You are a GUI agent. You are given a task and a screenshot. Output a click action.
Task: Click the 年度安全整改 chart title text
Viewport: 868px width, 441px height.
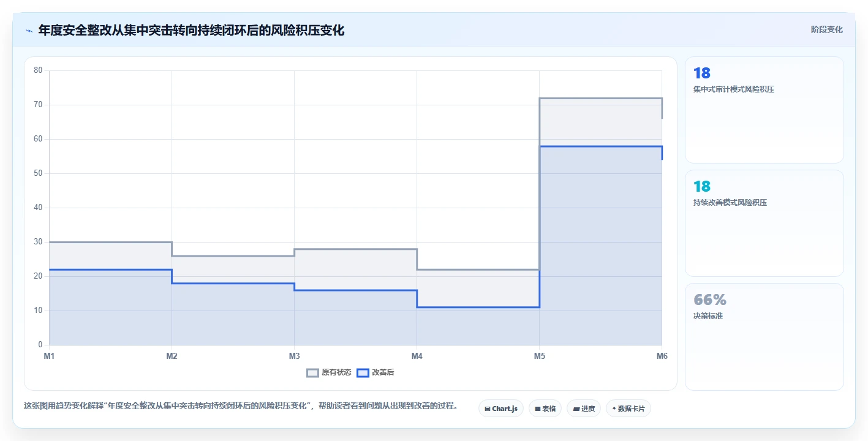click(191, 30)
